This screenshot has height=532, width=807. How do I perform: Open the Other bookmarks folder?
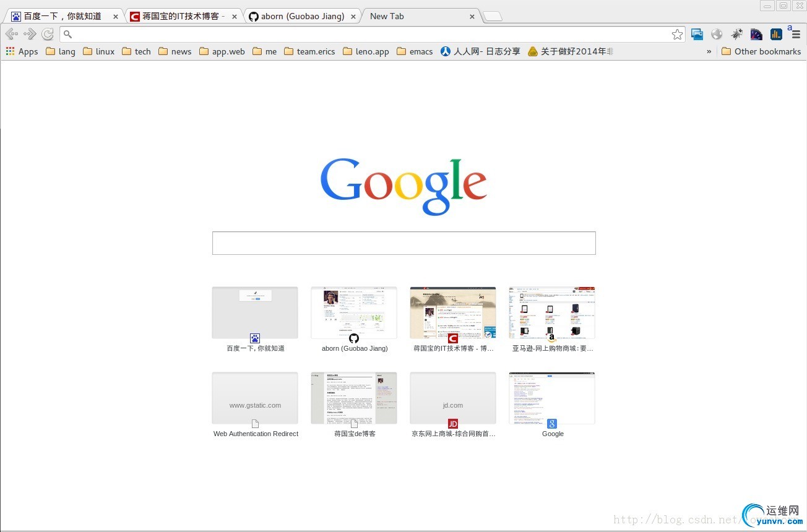point(761,51)
